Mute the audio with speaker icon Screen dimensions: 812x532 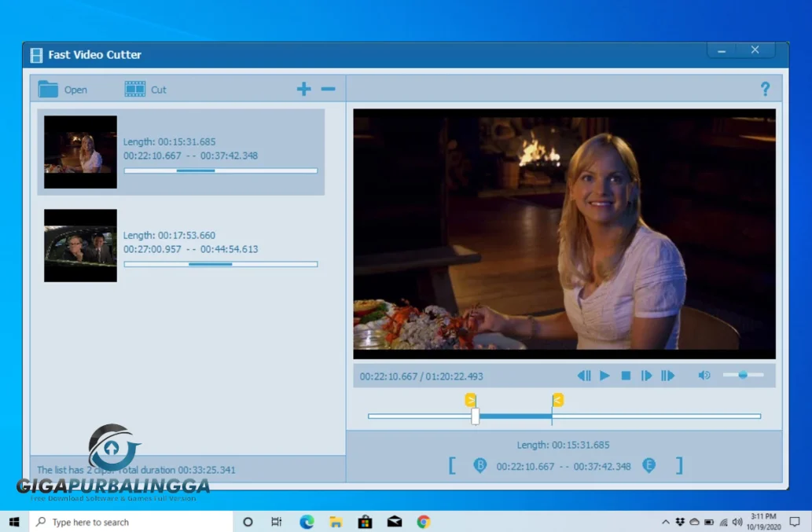(x=704, y=376)
